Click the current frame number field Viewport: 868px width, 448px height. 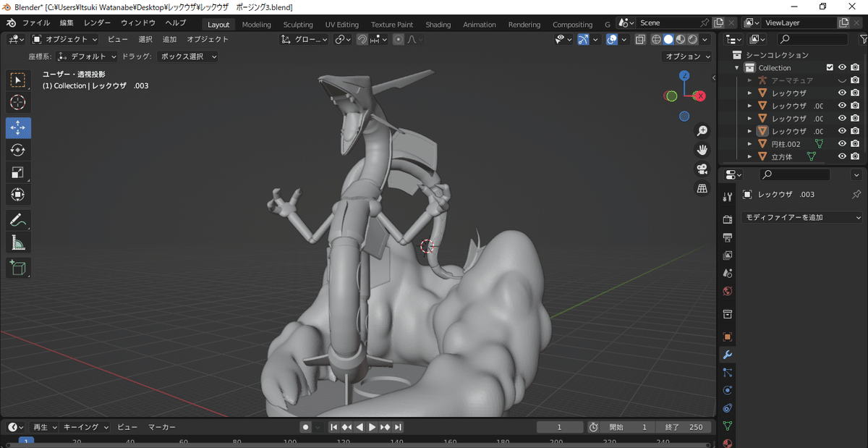point(560,427)
